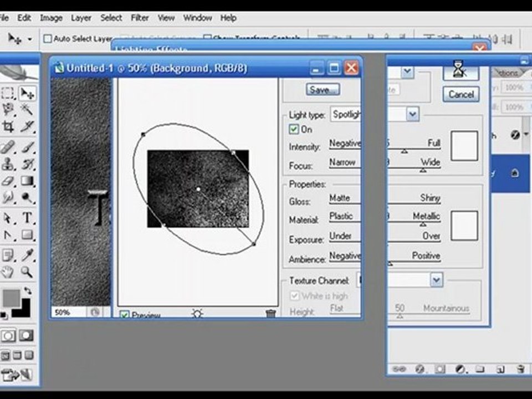Select the Hand tool
The height and width of the screenshot is (399, 532).
8,272
